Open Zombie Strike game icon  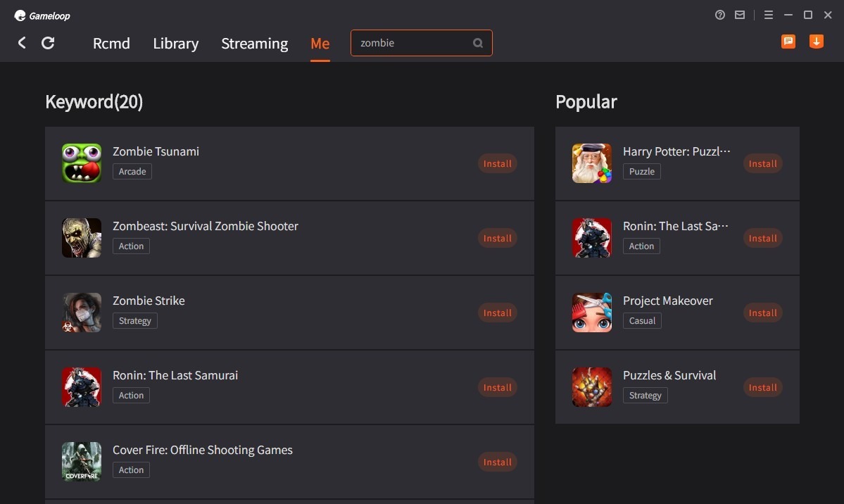[x=81, y=313]
